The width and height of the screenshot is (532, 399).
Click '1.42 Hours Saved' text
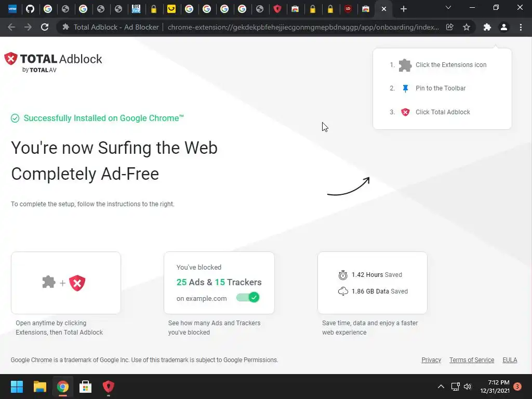click(x=377, y=275)
